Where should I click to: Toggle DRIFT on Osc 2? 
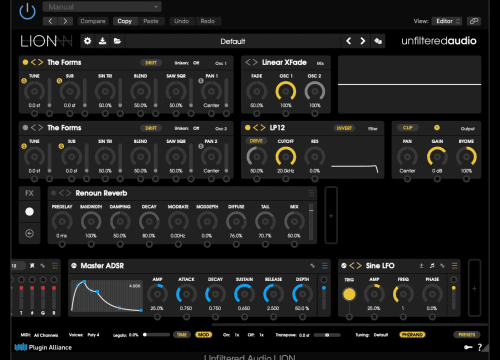pos(151,128)
